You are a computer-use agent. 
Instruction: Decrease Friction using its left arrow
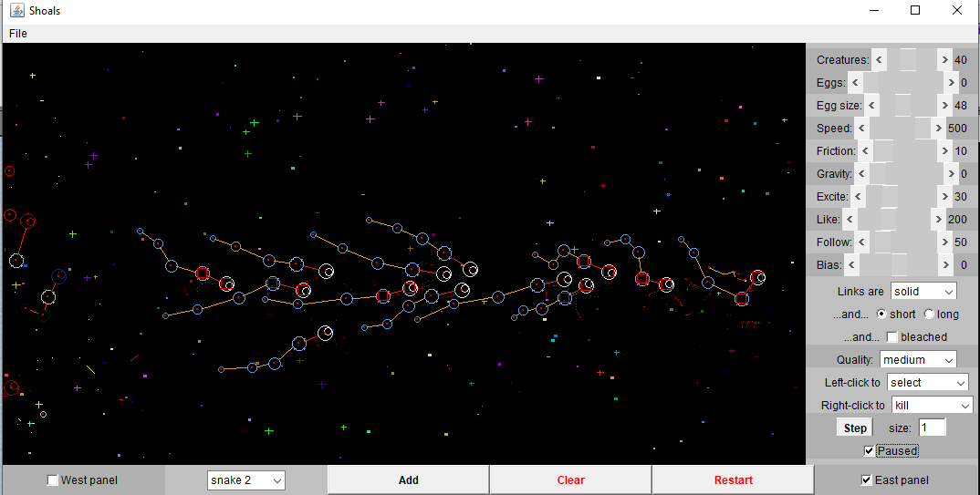coord(865,151)
